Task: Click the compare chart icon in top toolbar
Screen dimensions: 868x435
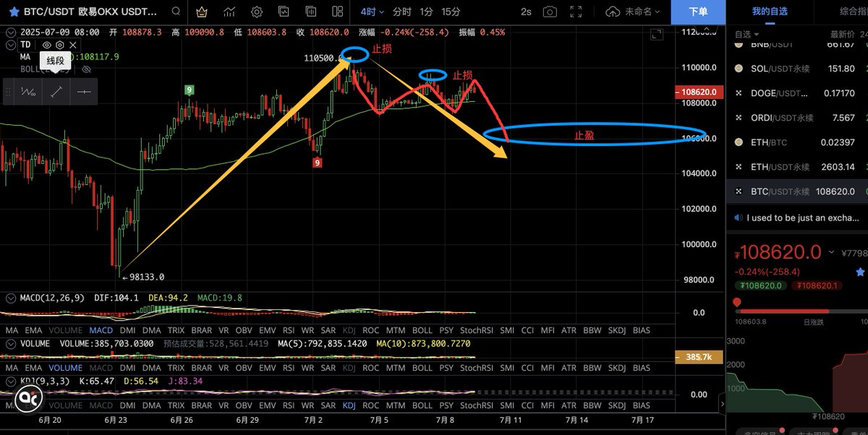Action: click(310, 12)
